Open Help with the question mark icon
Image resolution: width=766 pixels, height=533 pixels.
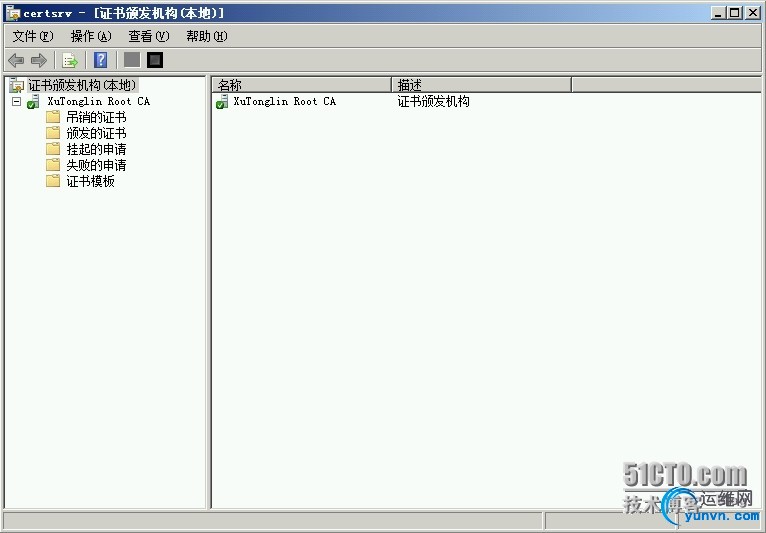101,60
